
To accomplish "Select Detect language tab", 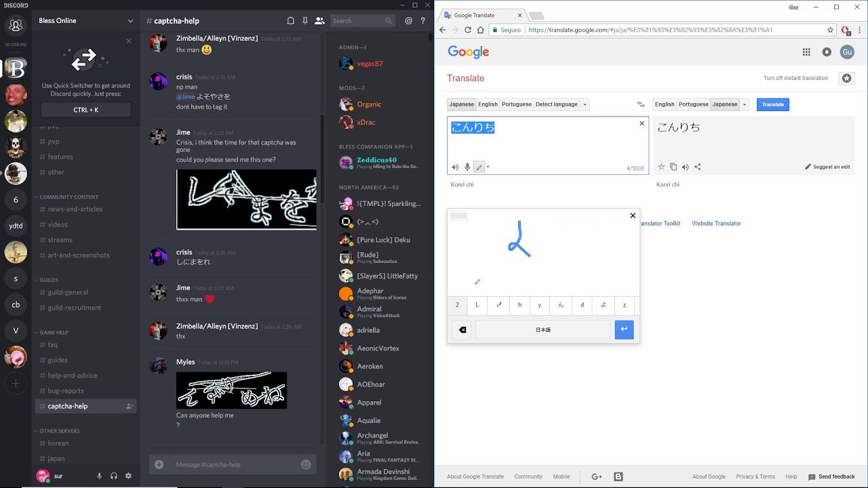I will click(557, 104).
